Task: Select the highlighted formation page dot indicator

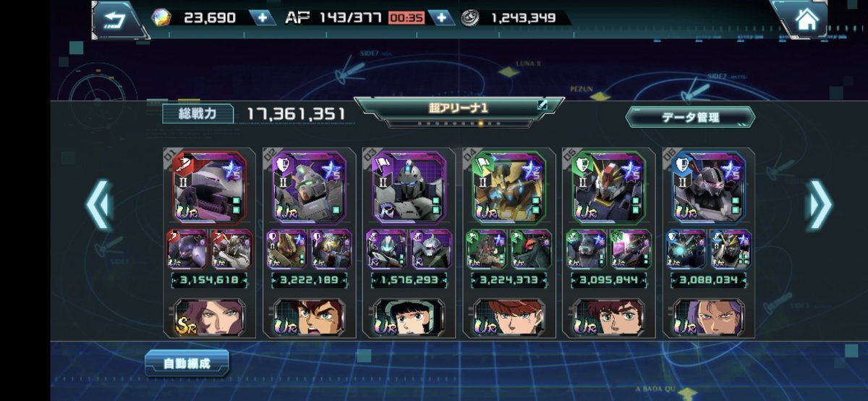Action: click(x=481, y=124)
